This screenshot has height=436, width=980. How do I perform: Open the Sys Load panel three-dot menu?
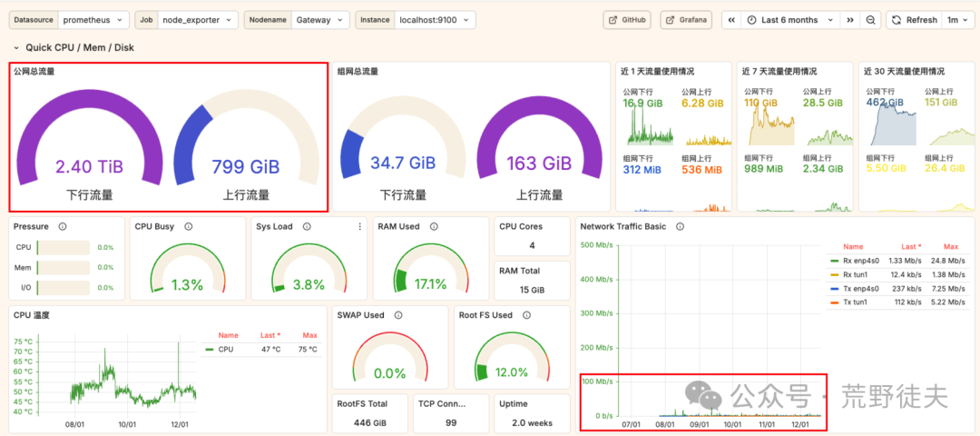(x=359, y=226)
